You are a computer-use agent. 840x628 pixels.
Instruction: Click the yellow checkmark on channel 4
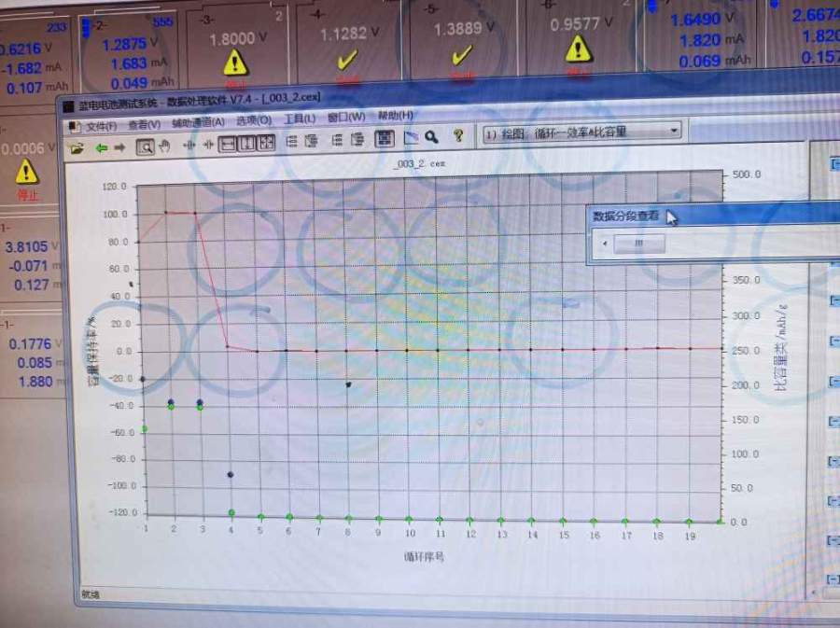pos(346,59)
